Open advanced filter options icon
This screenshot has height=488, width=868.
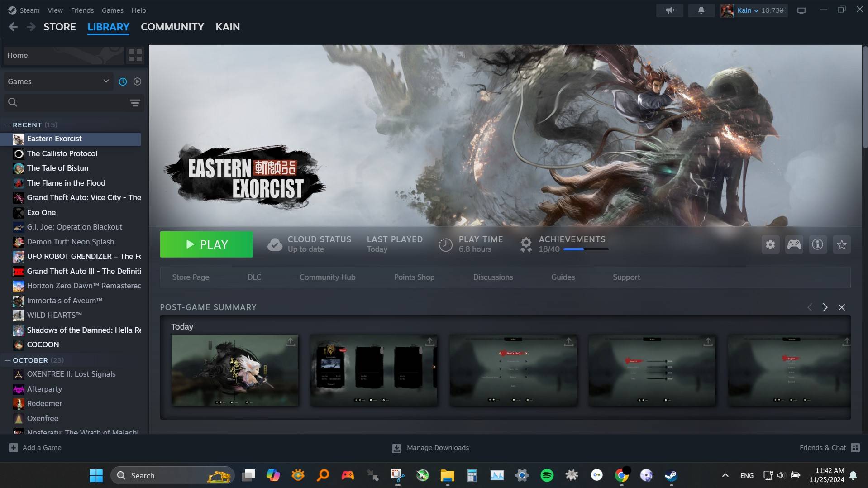135,103
